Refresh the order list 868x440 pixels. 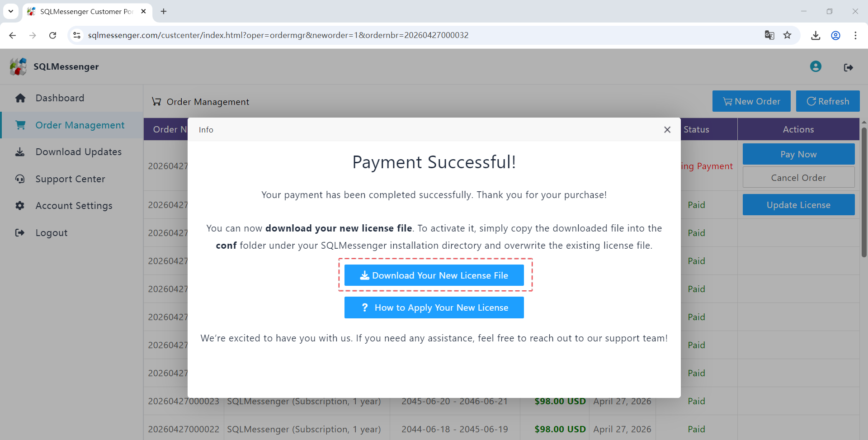[x=828, y=101]
